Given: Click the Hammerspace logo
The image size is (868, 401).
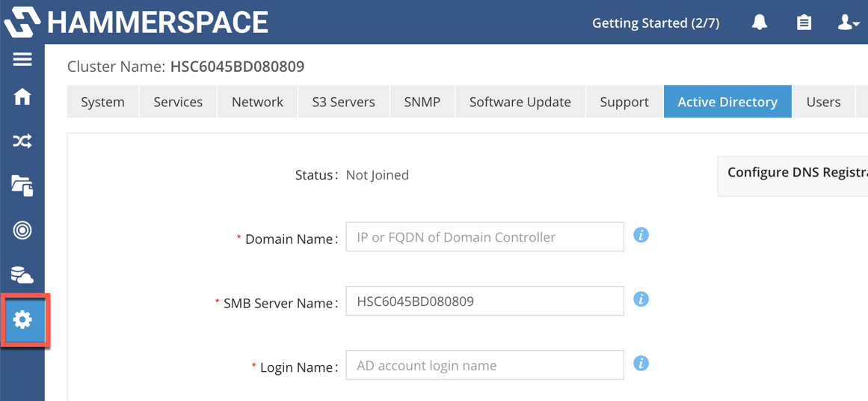Looking at the screenshot, I should click(x=136, y=22).
